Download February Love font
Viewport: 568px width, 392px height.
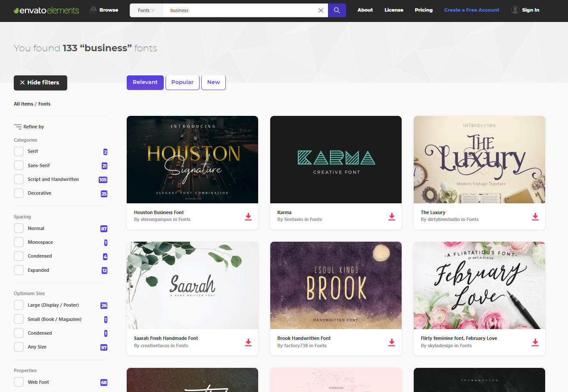(x=535, y=342)
